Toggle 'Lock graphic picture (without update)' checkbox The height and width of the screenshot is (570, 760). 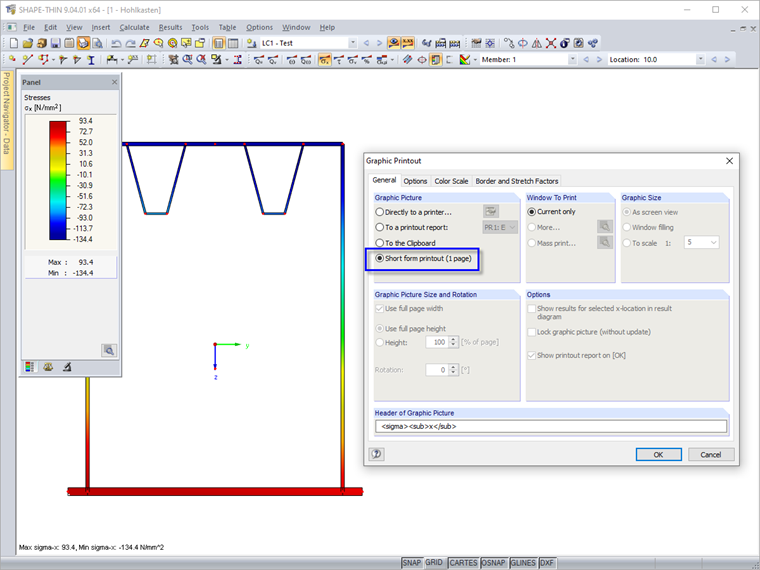(532, 332)
